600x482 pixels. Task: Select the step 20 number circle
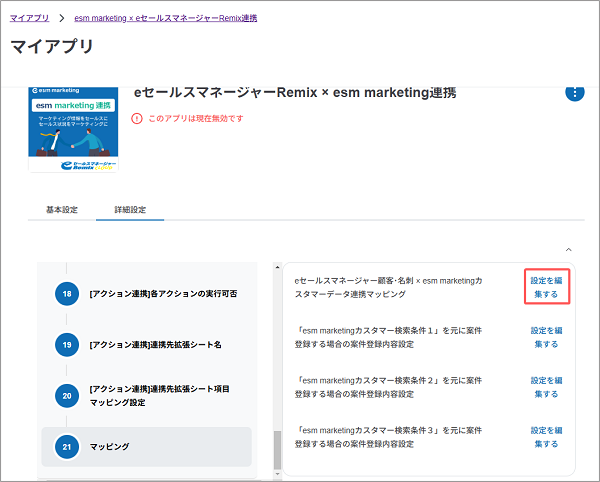click(67, 395)
